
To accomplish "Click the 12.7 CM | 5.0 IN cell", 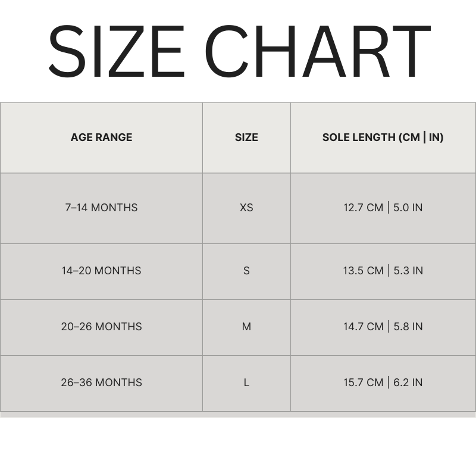I will (383, 208).
